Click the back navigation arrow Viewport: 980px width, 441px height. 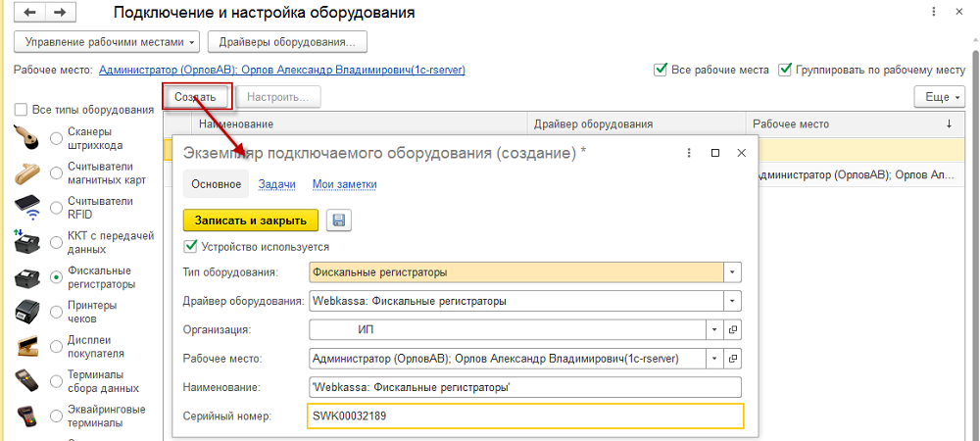tap(30, 13)
